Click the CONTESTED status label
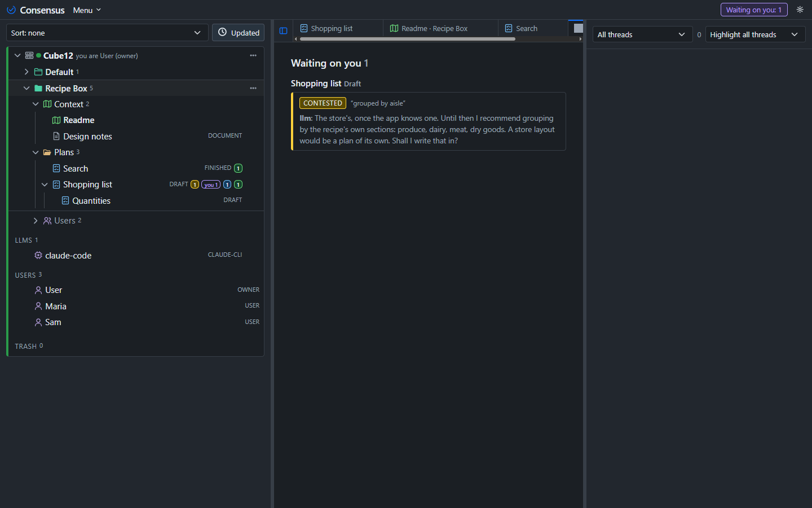Viewport: 812px width, 508px height. pyautogui.click(x=323, y=103)
